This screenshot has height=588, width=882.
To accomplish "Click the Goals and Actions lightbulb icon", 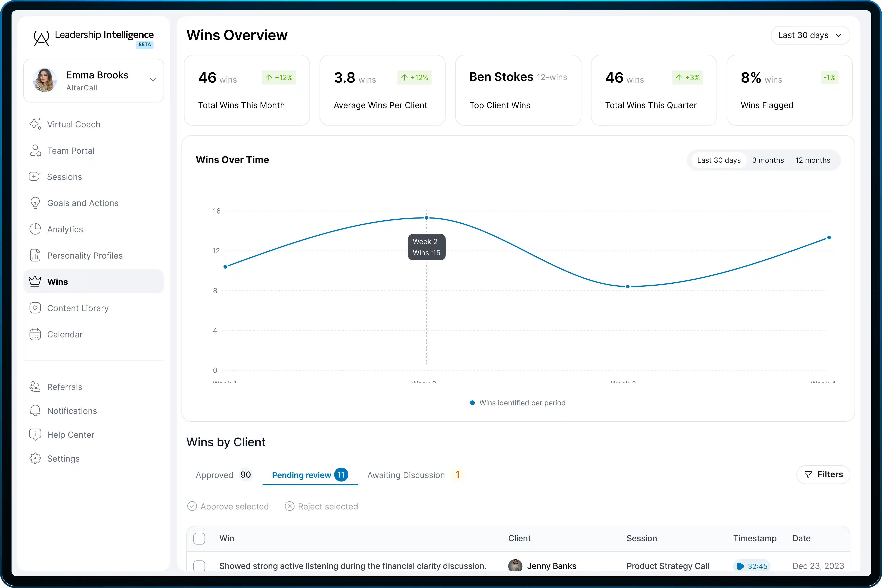I will tap(35, 203).
